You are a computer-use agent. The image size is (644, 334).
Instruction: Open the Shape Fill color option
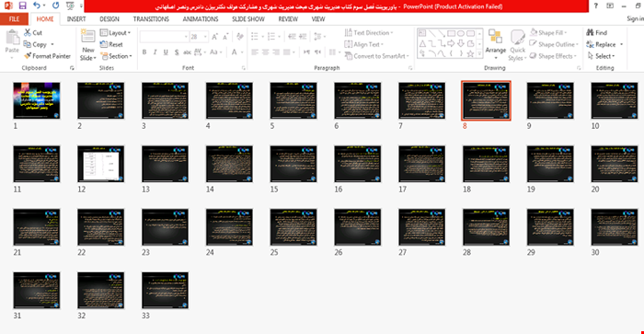[x=548, y=32]
